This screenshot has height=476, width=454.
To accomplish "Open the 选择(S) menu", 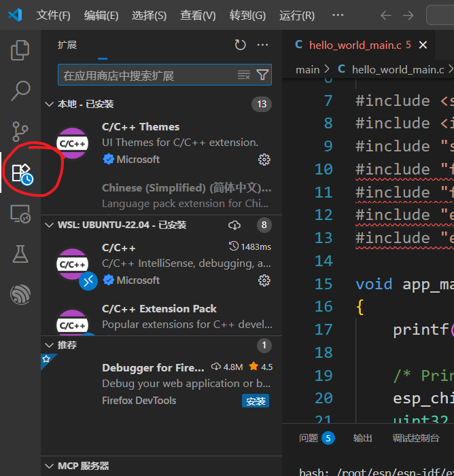I will point(149,15).
